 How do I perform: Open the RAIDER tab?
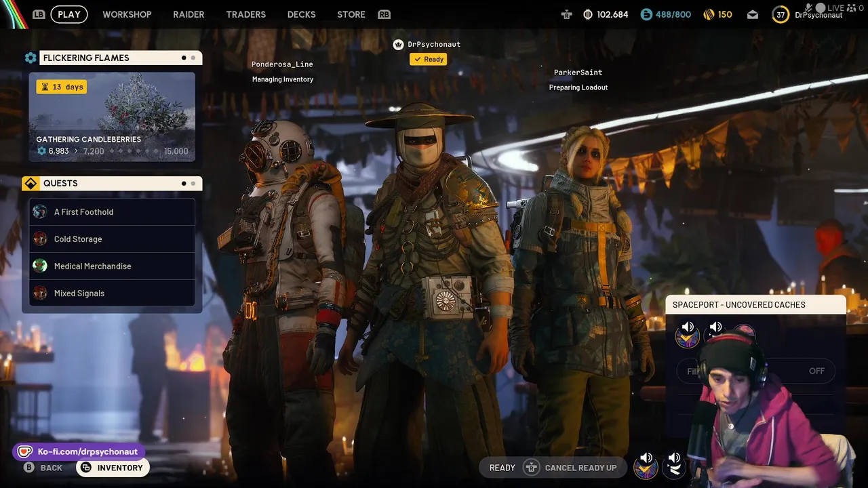click(189, 14)
